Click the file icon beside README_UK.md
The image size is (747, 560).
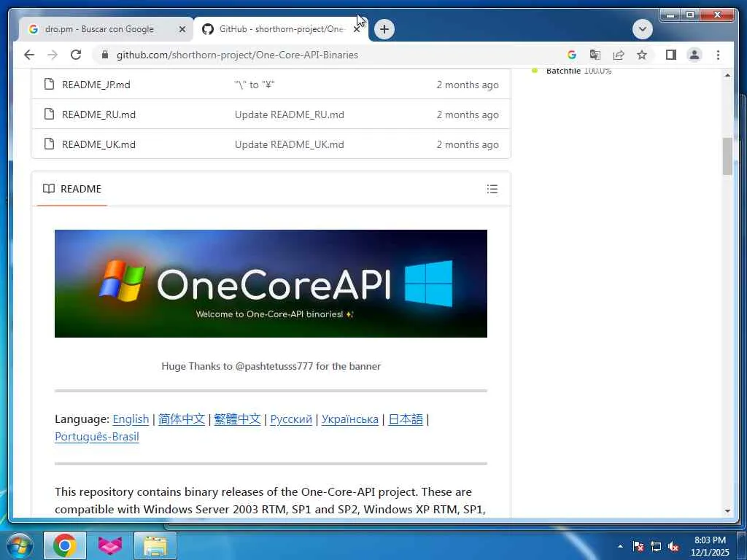click(49, 144)
